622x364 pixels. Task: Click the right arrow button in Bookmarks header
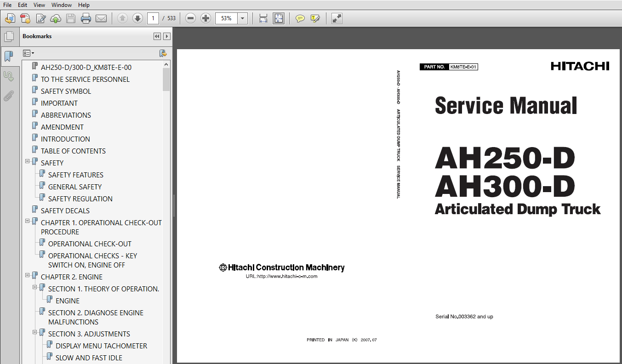click(x=167, y=36)
